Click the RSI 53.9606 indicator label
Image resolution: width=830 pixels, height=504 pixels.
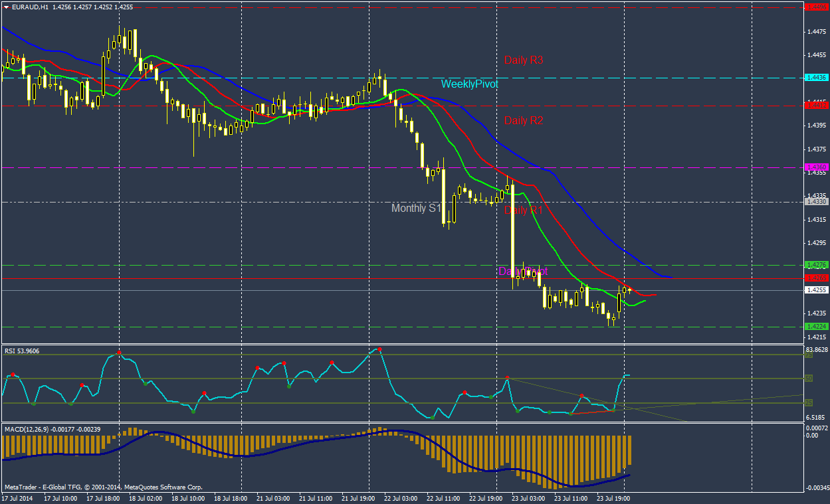tap(22, 351)
